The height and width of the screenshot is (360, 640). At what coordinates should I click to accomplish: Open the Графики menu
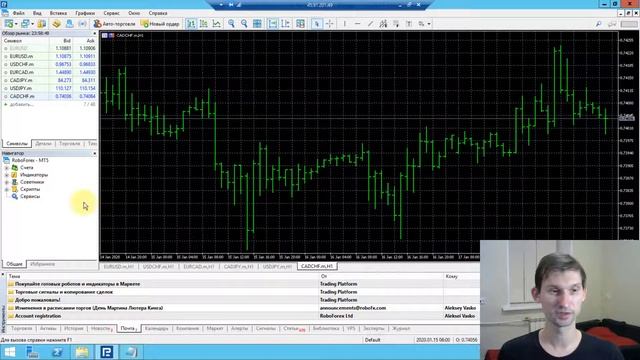click(x=85, y=13)
